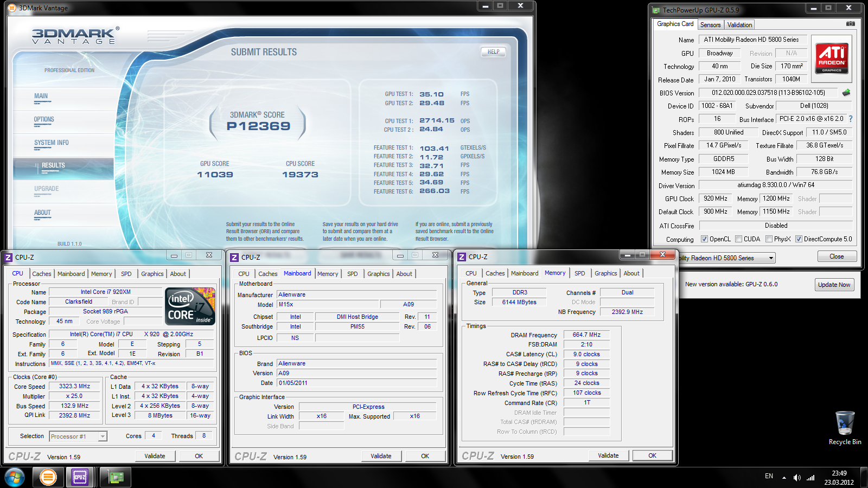Open the Radeon HD 5800 Series card dropdown
The image size is (868, 488).
tap(726, 258)
